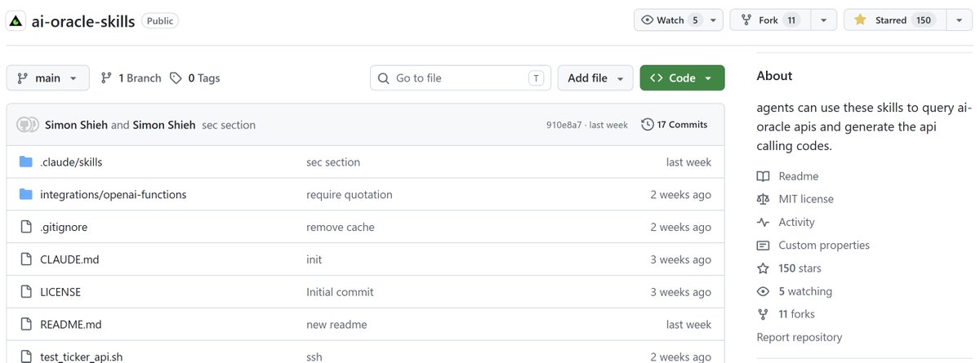Expand the Watch notifications dropdown arrow

coord(714,20)
